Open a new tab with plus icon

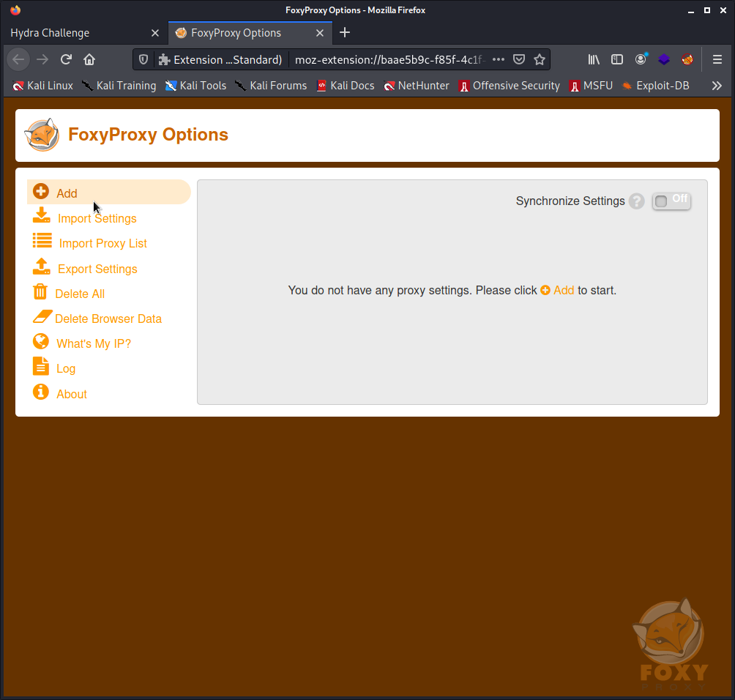(x=345, y=32)
